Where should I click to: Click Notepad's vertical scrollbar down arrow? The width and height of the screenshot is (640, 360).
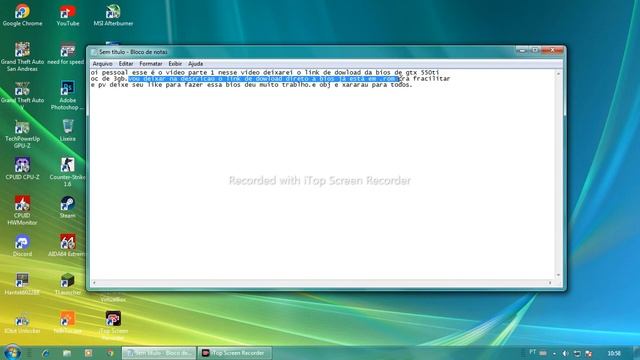pyautogui.click(x=558, y=276)
